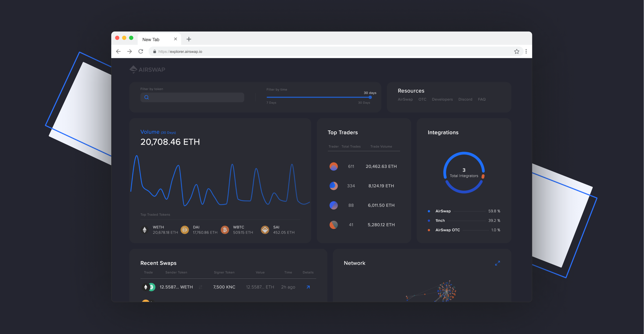This screenshot has height=334, width=644.
Task: Click the time filter slider handle
Action: click(x=370, y=97)
